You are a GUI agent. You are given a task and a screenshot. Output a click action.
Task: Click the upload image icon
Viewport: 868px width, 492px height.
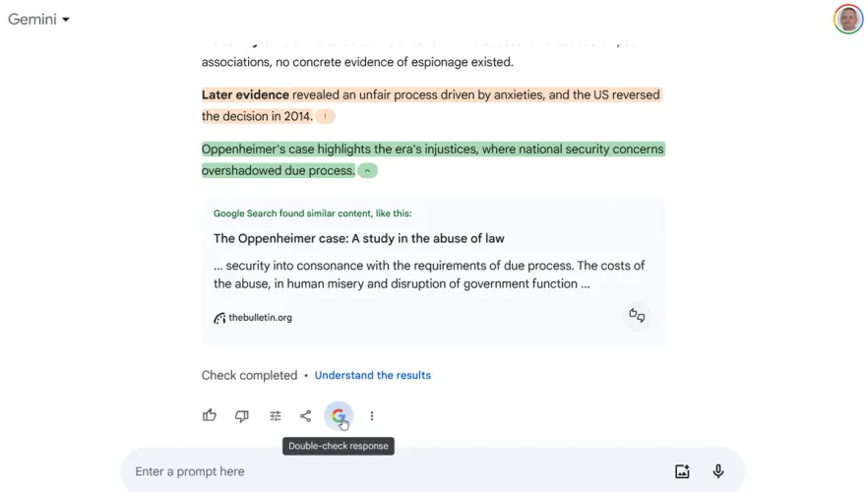click(682, 471)
